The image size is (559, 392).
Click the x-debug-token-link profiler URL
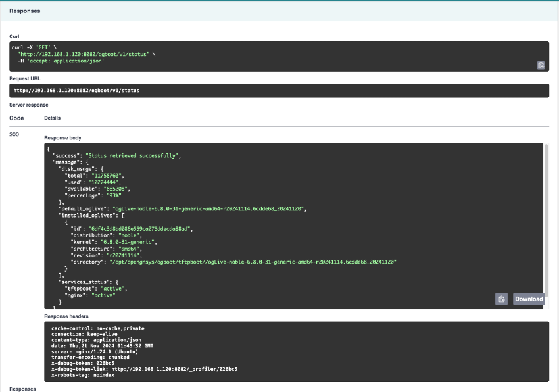pyautogui.click(x=174, y=369)
